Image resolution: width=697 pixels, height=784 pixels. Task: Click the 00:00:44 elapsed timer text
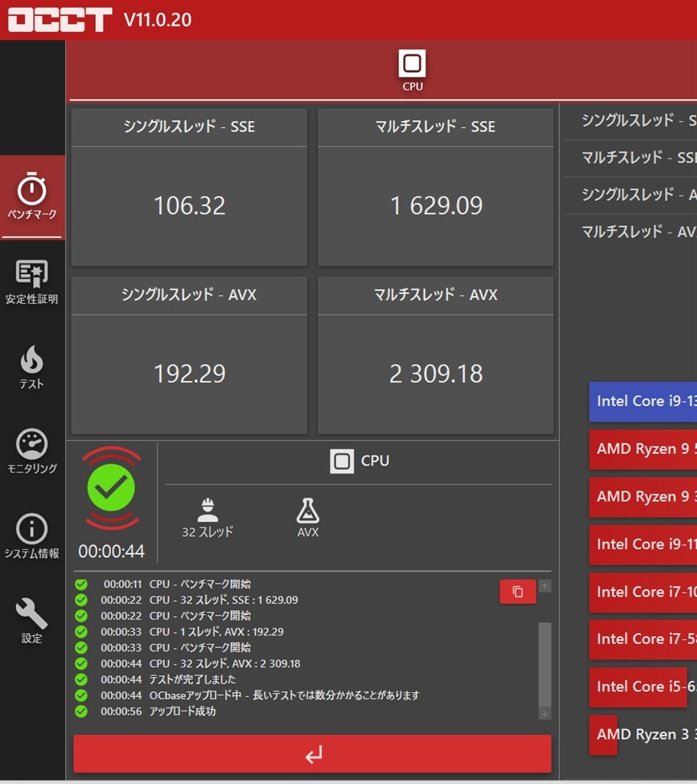pos(111,551)
